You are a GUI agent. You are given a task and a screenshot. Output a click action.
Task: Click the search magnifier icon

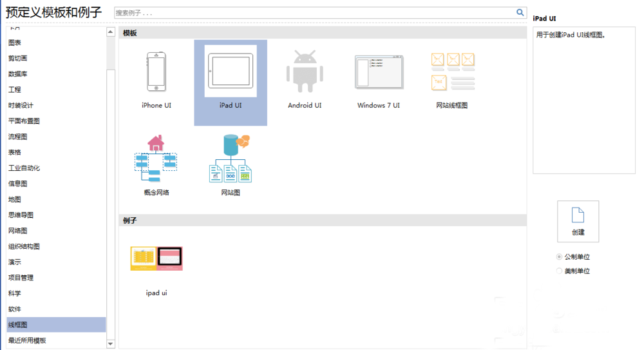click(520, 13)
